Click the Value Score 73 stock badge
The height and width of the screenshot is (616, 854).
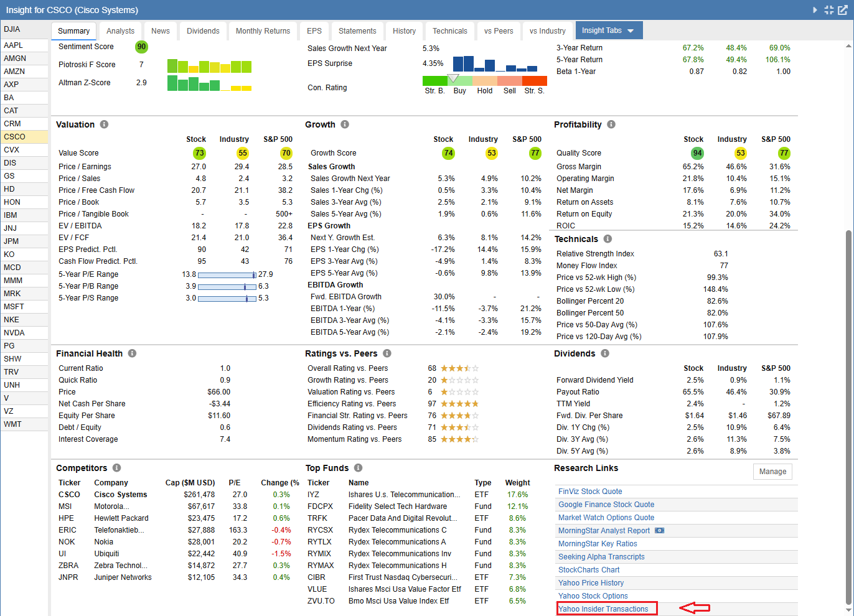click(x=199, y=153)
